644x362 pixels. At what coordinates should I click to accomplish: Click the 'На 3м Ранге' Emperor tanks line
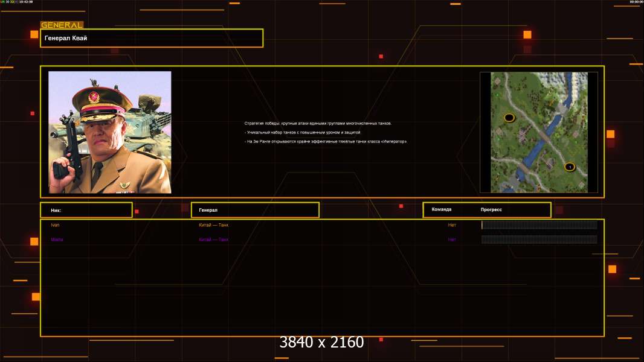(326, 141)
